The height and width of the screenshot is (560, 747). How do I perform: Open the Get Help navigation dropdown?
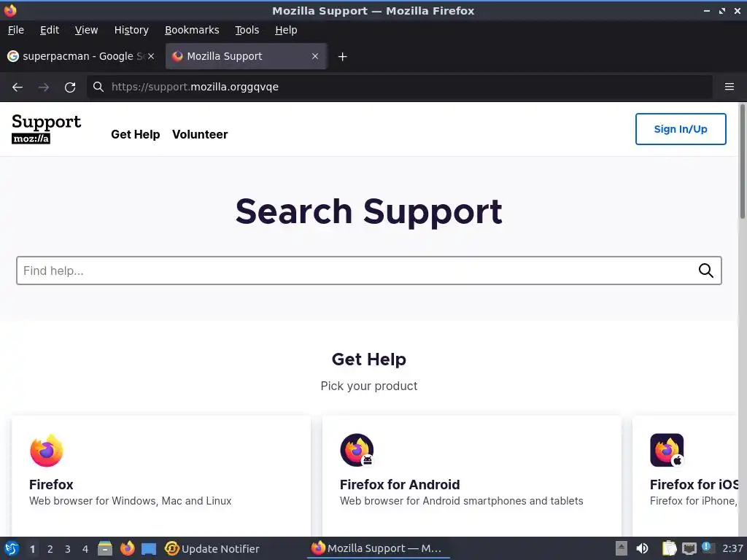pyautogui.click(x=135, y=134)
